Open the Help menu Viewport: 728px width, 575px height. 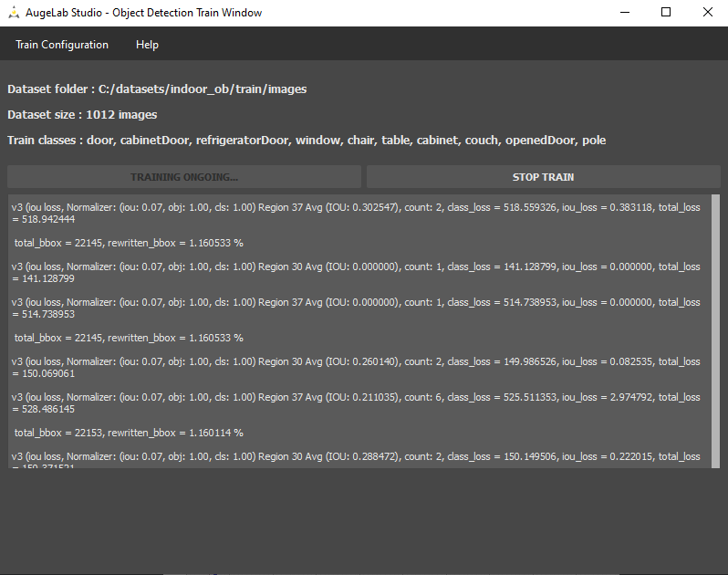[x=147, y=45]
